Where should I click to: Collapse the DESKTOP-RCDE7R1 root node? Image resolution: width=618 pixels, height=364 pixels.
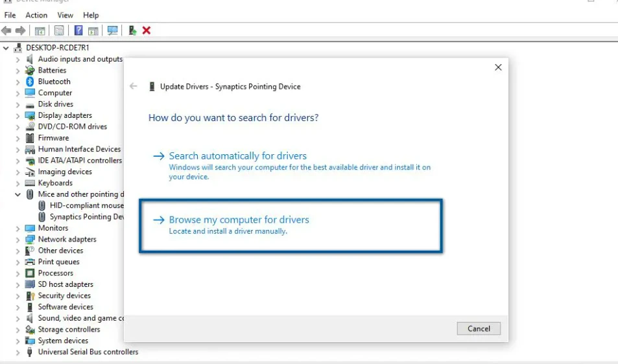(x=6, y=48)
